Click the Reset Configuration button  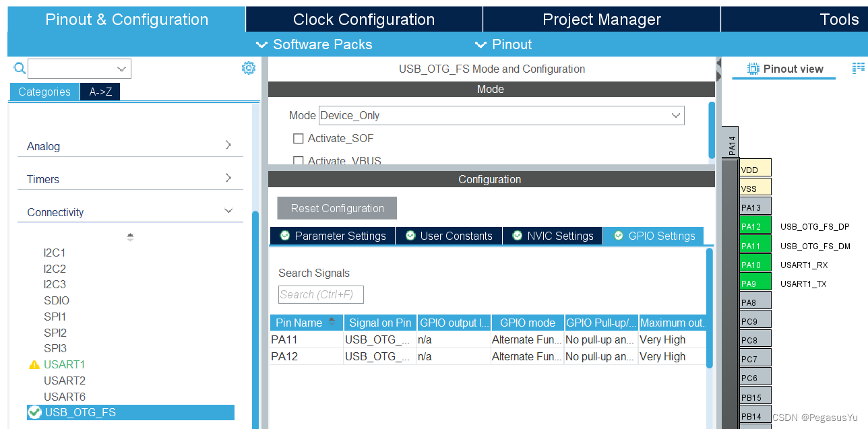(x=337, y=208)
